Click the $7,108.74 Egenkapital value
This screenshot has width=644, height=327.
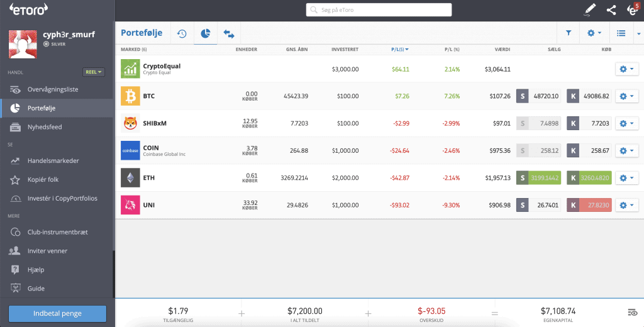[x=558, y=311]
